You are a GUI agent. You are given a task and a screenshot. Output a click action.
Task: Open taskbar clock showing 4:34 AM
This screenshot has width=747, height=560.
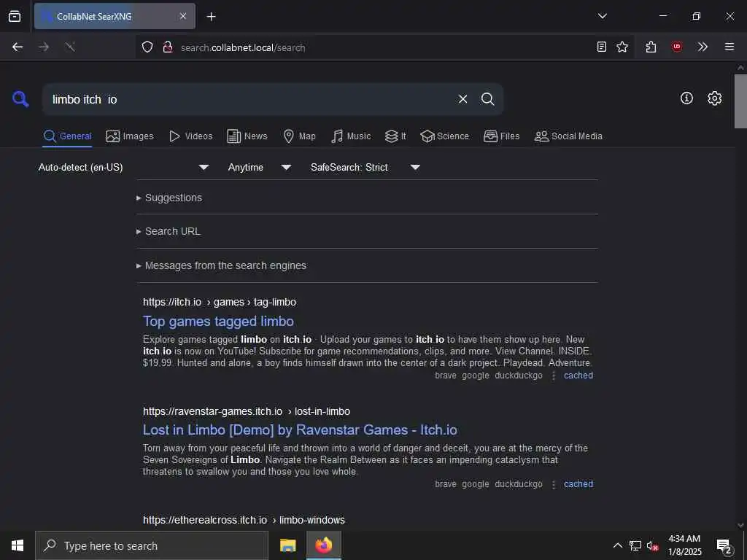click(684, 545)
